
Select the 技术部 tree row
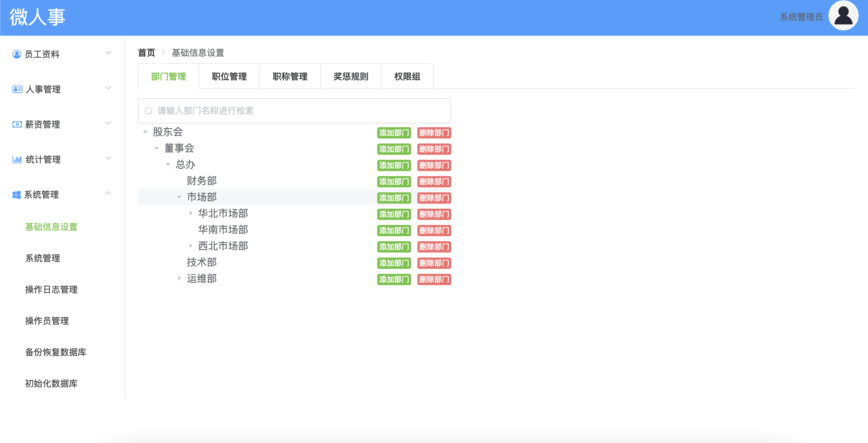(x=294, y=262)
